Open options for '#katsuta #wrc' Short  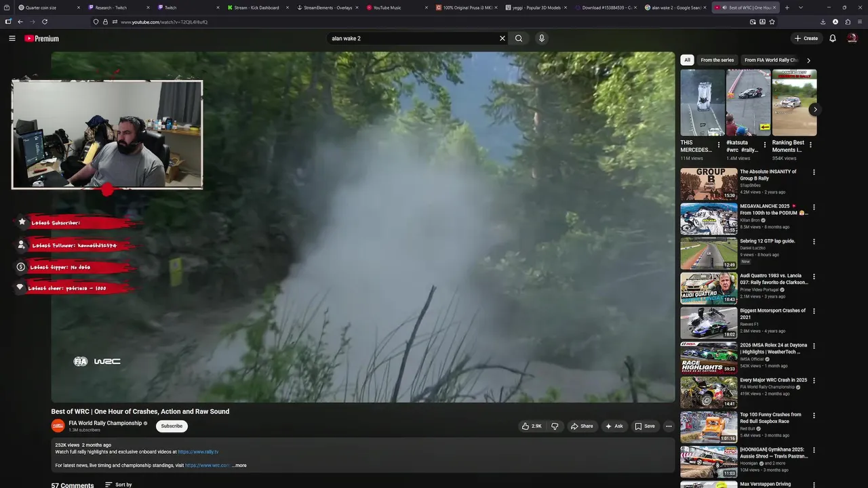tap(765, 145)
